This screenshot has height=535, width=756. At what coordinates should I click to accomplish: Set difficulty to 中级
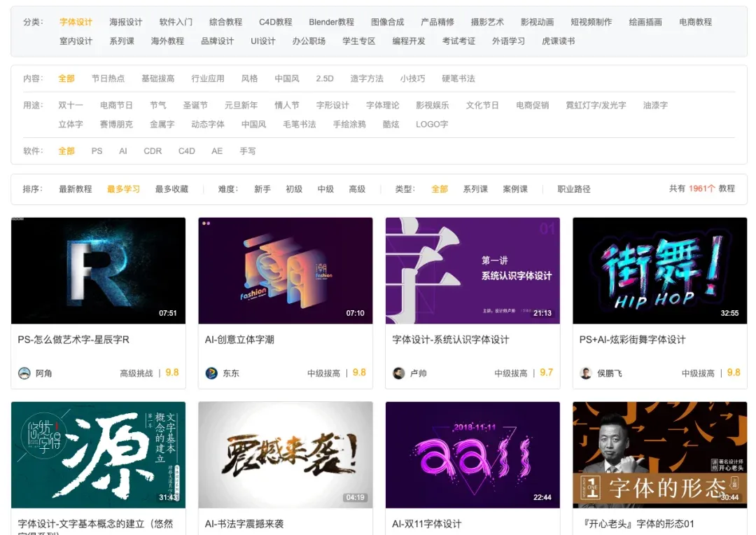(326, 188)
